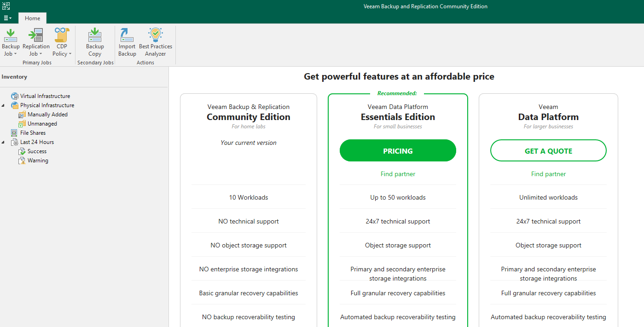This screenshot has height=327, width=644.
Task: Click the Success status icon
Action: [22, 151]
